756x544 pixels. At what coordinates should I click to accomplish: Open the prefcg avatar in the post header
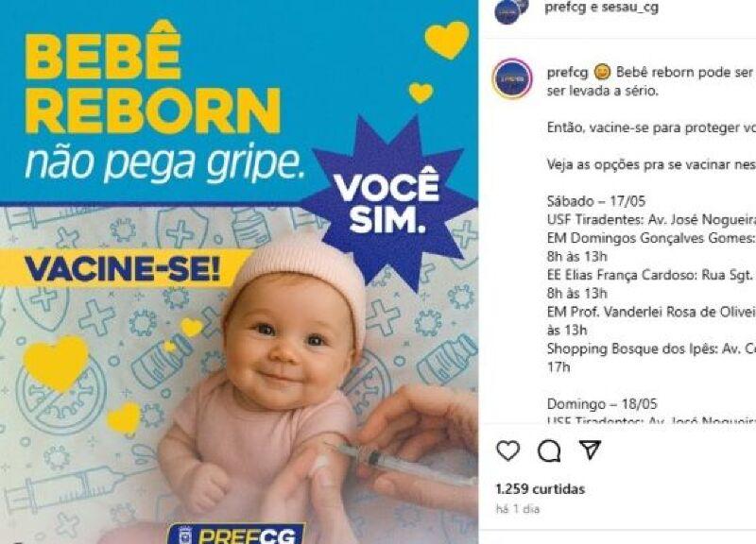511,9
